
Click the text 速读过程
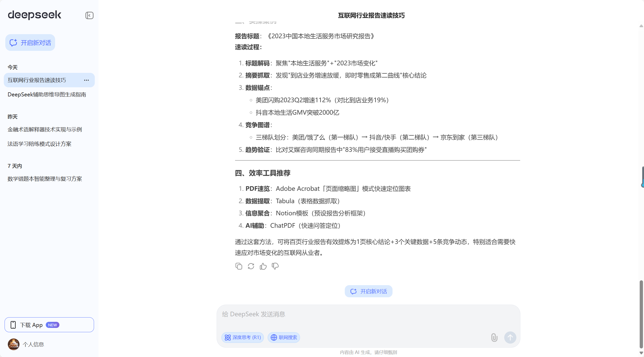247,47
